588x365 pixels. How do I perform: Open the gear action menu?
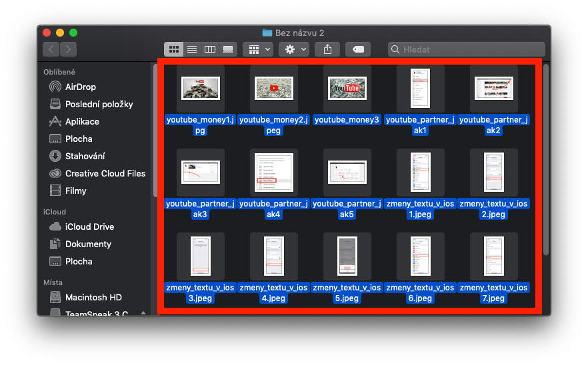click(294, 49)
